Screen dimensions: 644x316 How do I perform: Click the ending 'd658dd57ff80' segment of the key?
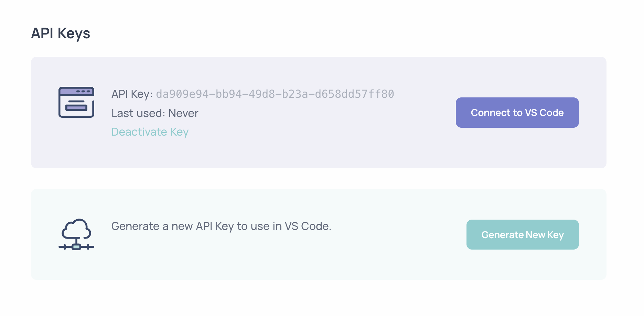[354, 94]
